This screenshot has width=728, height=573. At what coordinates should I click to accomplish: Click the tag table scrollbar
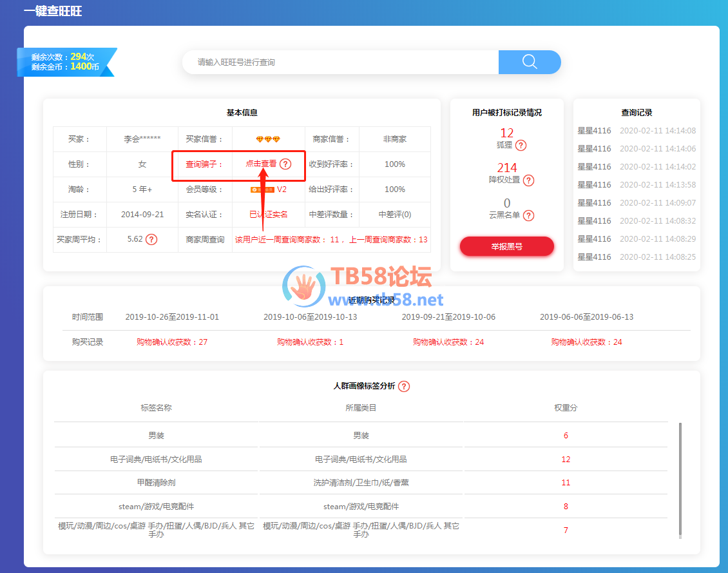[680, 480]
